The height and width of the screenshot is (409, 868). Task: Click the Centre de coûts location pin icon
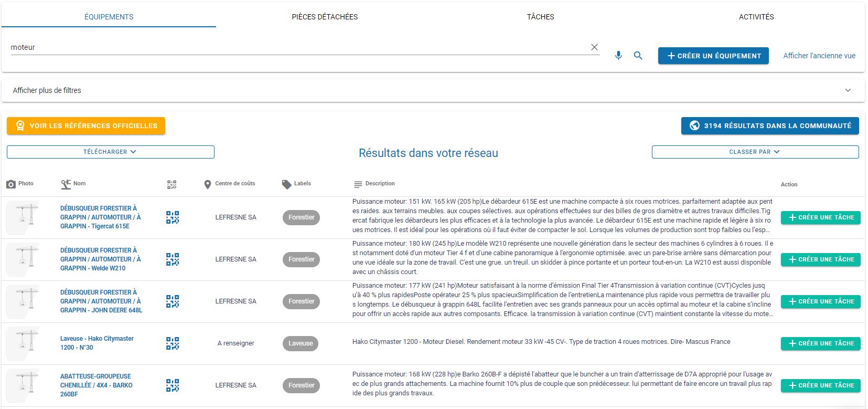(208, 184)
